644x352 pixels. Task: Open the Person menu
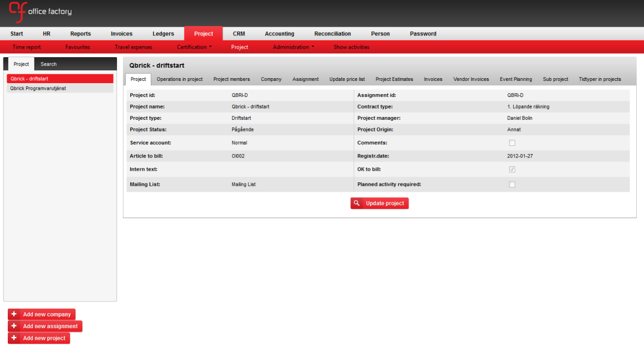[x=380, y=34]
